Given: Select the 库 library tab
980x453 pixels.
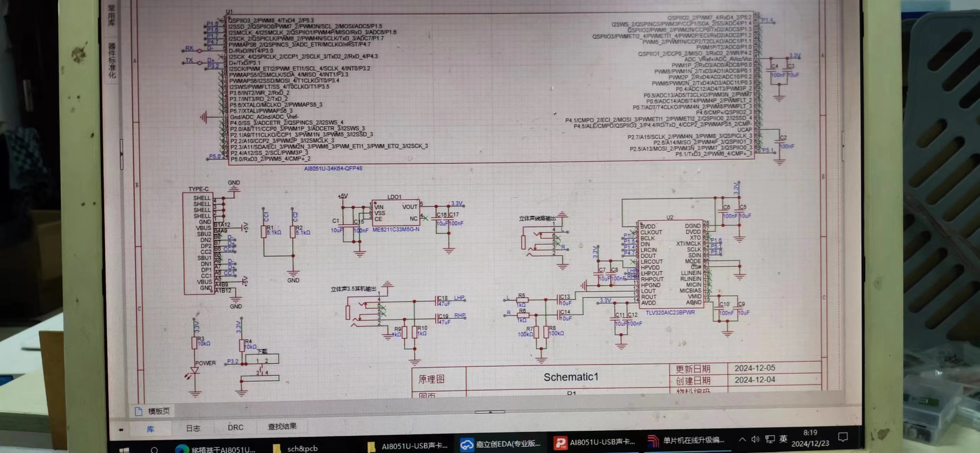Looking at the screenshot, I should coord(151,429).
